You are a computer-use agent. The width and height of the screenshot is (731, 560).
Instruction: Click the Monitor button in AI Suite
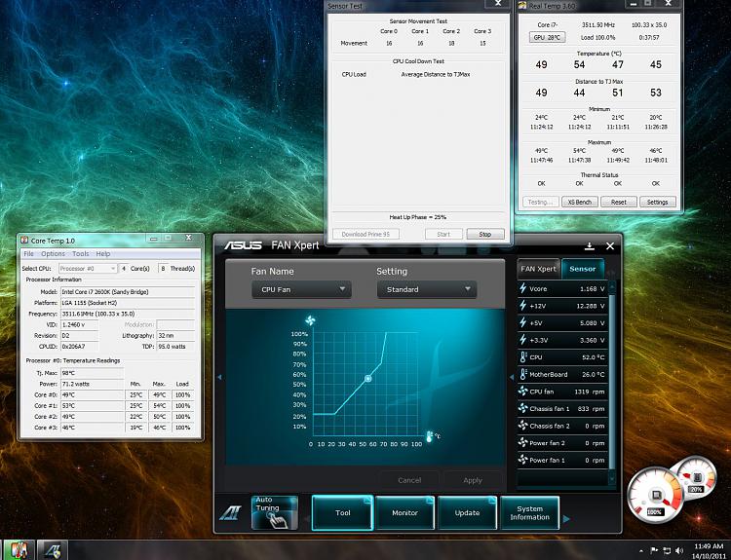(404, 512)
